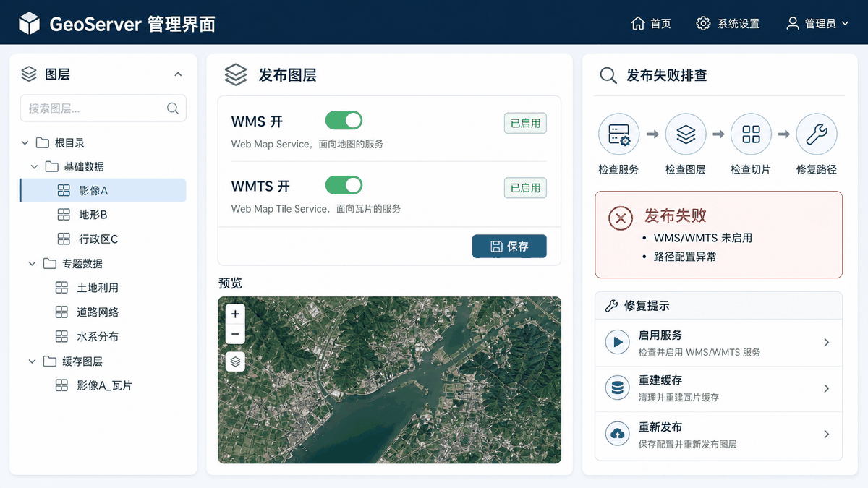Toggle the WMTS service switch
868x488 pixels.
tap(344, 185)
